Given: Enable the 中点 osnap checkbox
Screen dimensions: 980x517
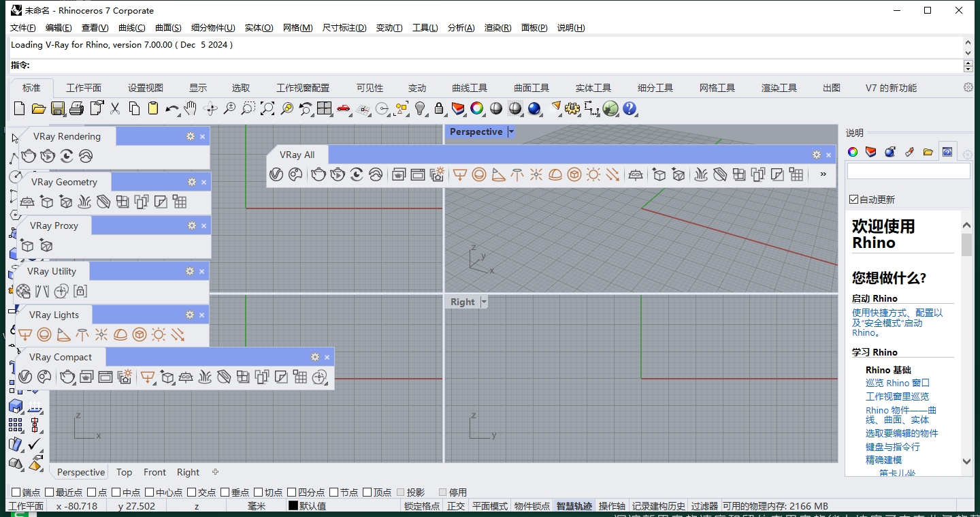Looking at the screenshot, I should pyautogui.click(x=116, y=492).
